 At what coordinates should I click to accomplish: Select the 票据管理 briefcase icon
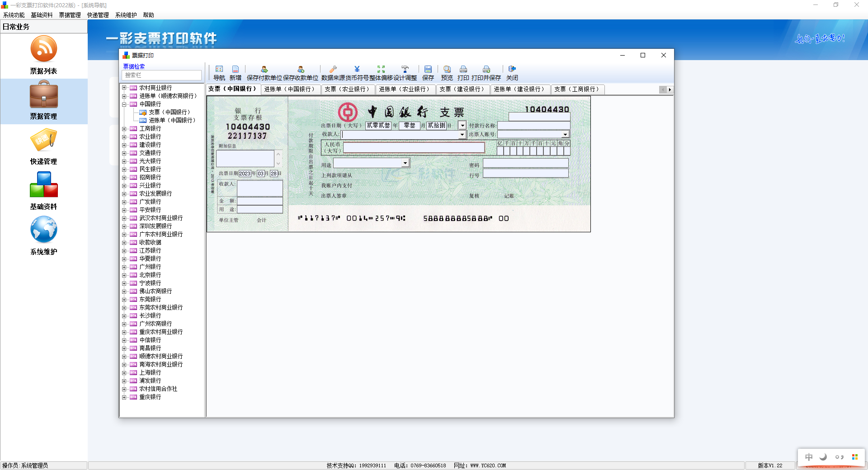pos(43,94)
